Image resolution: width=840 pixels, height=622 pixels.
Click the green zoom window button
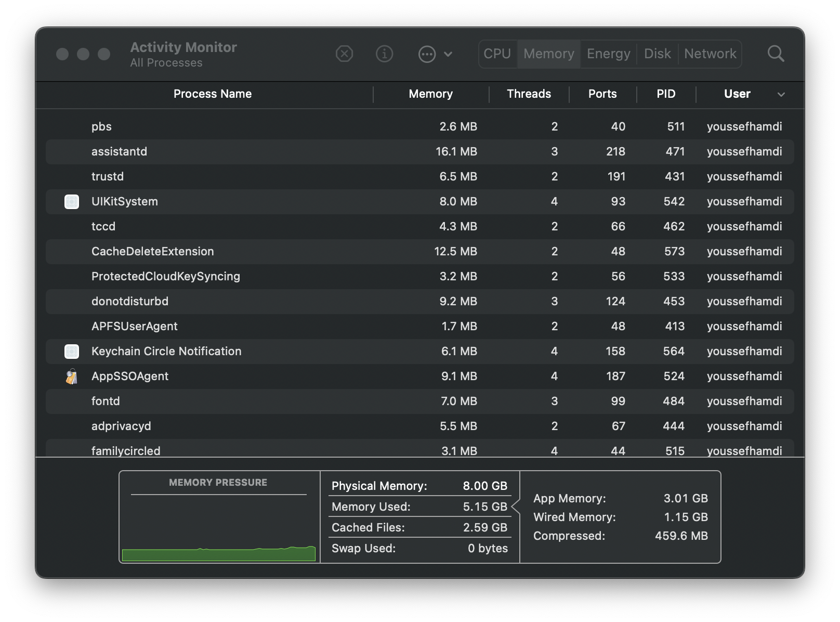click(x=104, y=54)
